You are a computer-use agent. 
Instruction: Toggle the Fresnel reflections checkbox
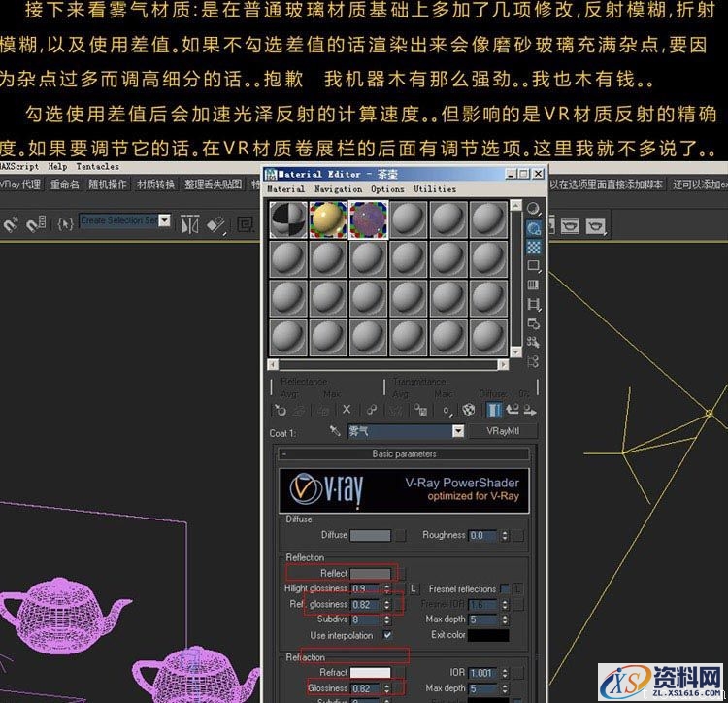[505, 588]
